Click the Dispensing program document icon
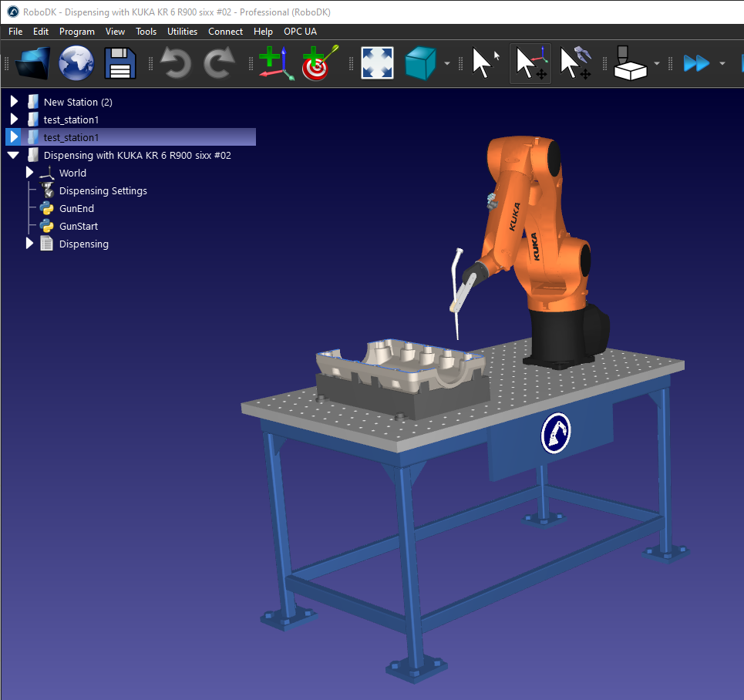744x700 pixels. coord(46,244)
